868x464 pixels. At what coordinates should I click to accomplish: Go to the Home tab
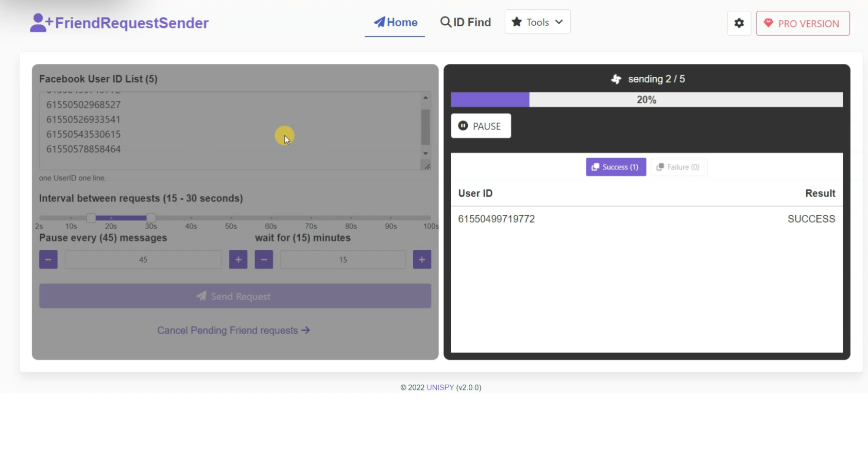(395, 22)
